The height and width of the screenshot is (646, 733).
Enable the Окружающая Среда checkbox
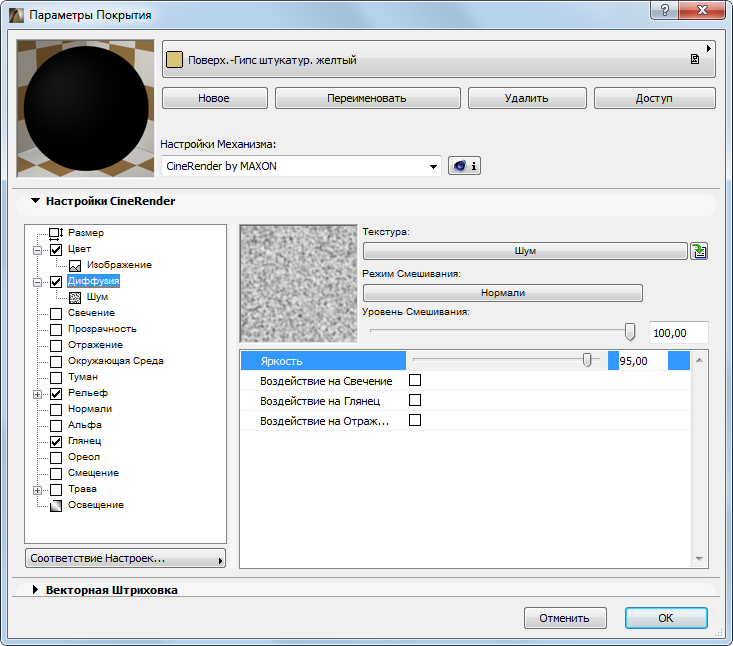point(56,361)
